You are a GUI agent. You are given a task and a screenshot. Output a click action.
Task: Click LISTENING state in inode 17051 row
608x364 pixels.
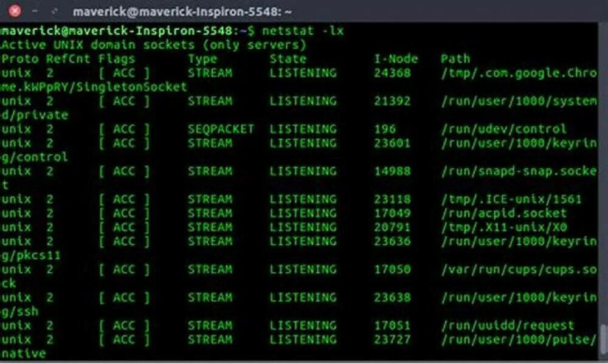[303, 325]
